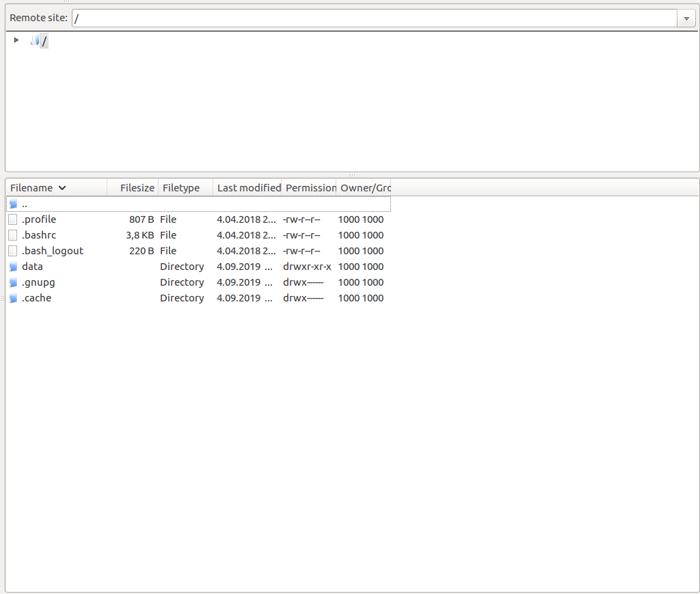Click the data folder icon
Image resolution: width=700 pixels, height=594 pixels.
pos(14,267)
